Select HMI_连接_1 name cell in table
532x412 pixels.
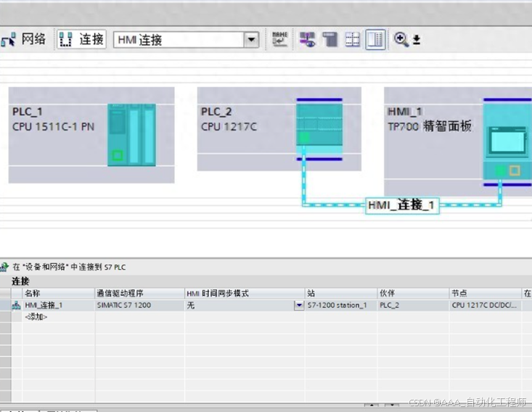tap(58, 305)
